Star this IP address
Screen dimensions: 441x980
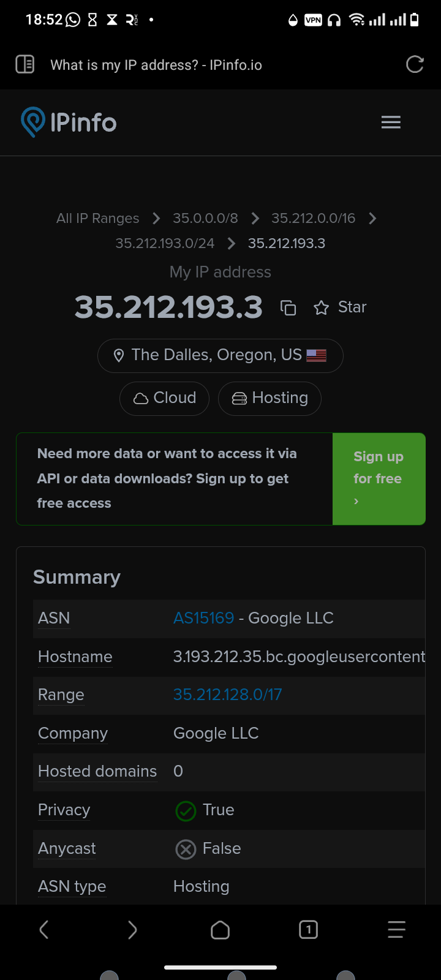[340, 307]
